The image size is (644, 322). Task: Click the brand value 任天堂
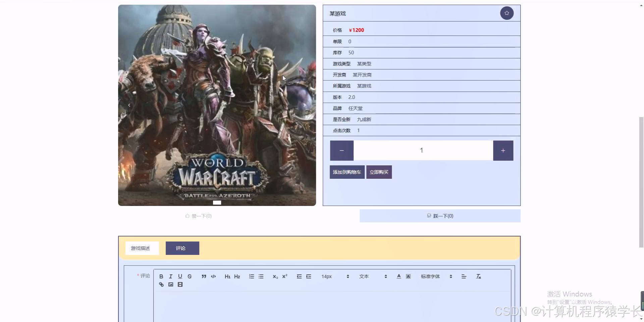[355, 108]
